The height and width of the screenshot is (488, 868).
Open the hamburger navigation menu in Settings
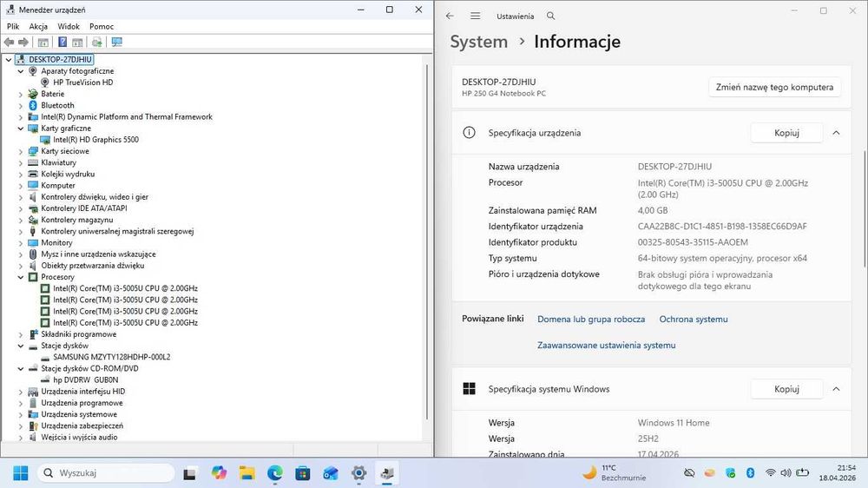tap(475, 16)
